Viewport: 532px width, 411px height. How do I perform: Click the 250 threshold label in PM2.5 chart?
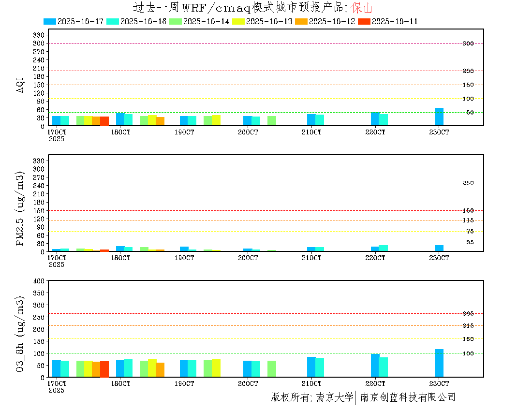point(468,183)
